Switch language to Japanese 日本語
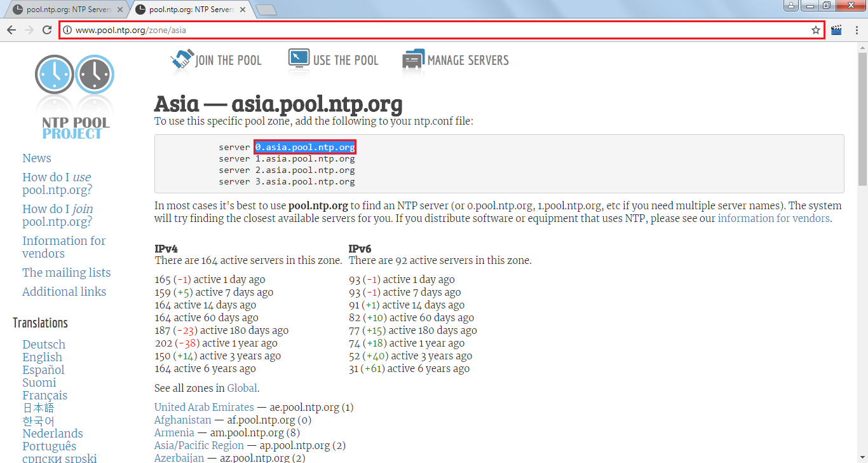The width and height of the screenshot is (868, 463). [38, 408]
